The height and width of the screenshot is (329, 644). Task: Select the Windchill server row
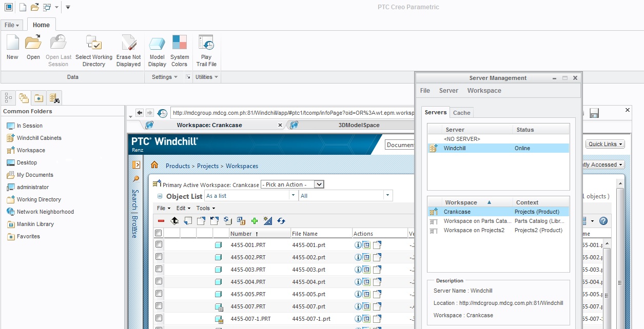coord(498,148)
